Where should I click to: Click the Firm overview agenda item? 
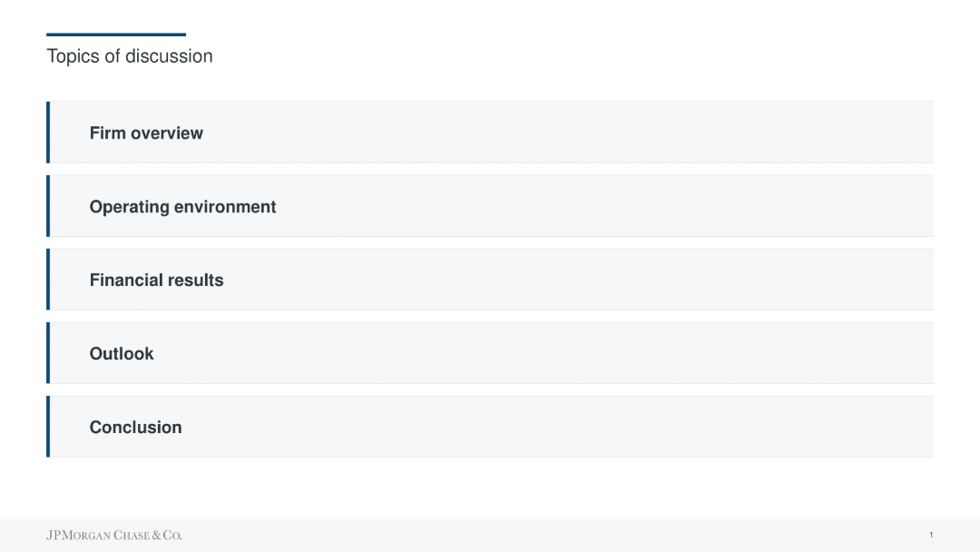click(x=146, y=133)
